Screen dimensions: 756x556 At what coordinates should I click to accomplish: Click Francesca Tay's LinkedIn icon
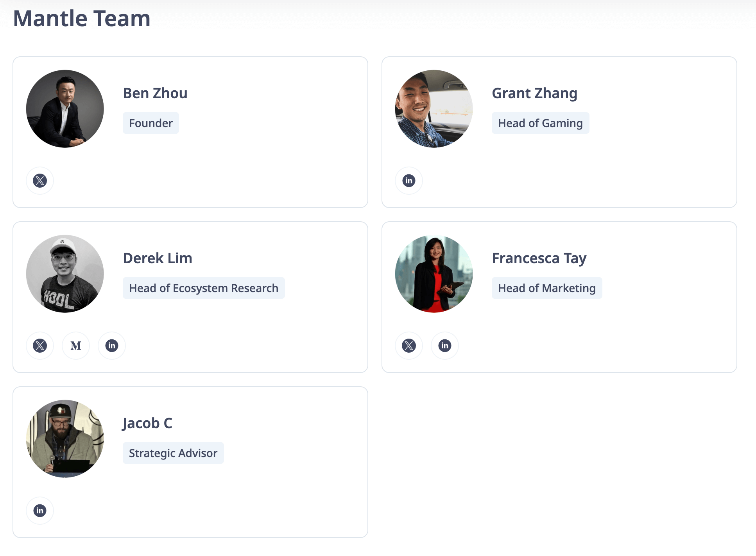pos(445,346)
